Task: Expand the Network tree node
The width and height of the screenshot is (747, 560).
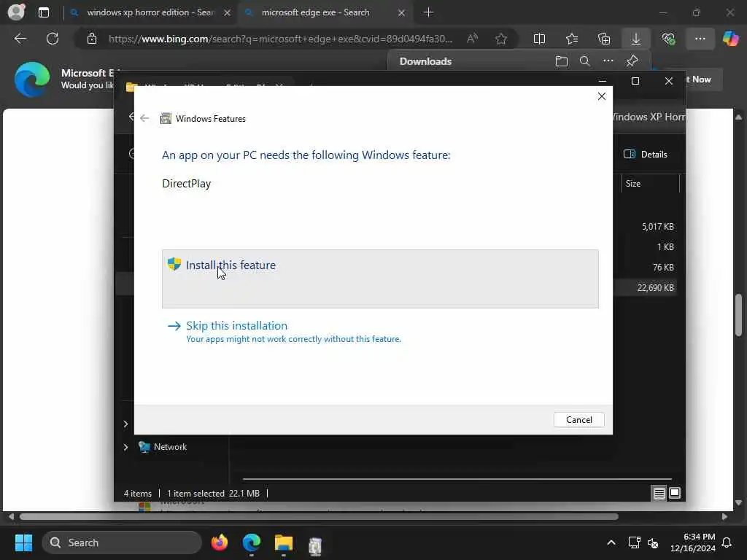Action: coord(125,447)
